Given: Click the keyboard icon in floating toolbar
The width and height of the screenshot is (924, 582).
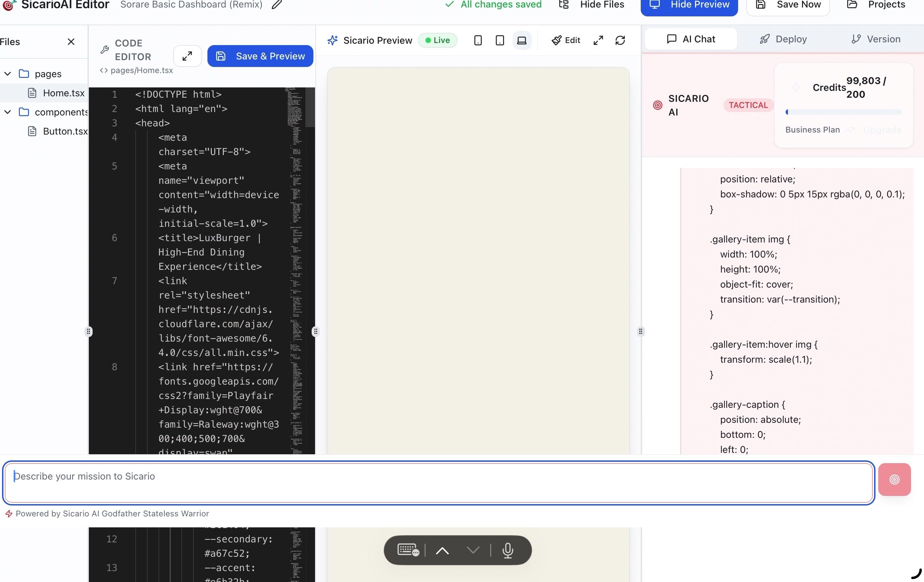Looking at the screenshot, I should tap(408, 550).
